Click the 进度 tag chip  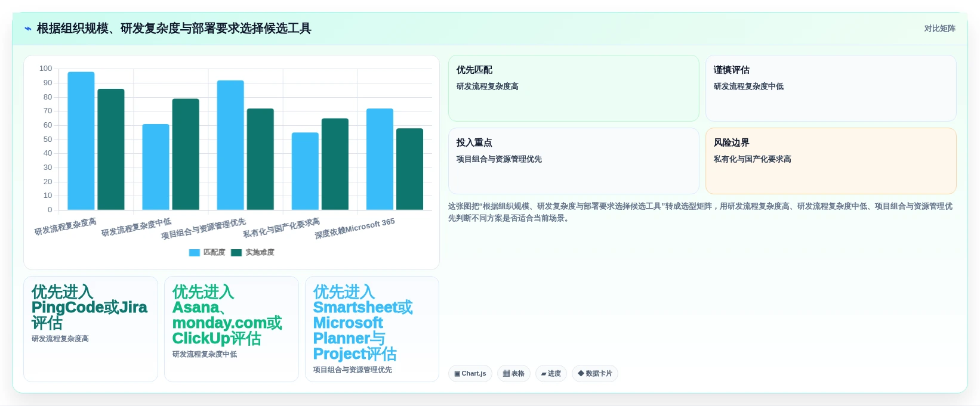(551, 374)
